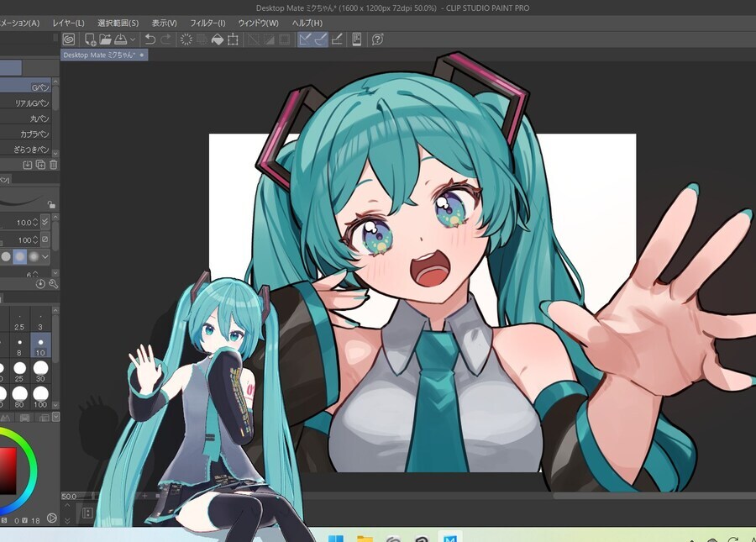The height and width of the screenshot is (542, 756).
Task: Open a file with the folder icon
Action: (105, 39)
